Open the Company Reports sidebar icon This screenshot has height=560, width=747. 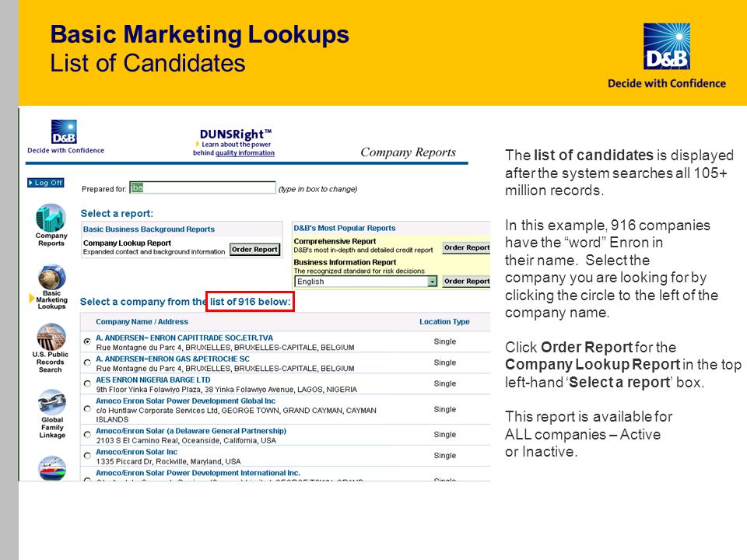[x=51, y=219]
